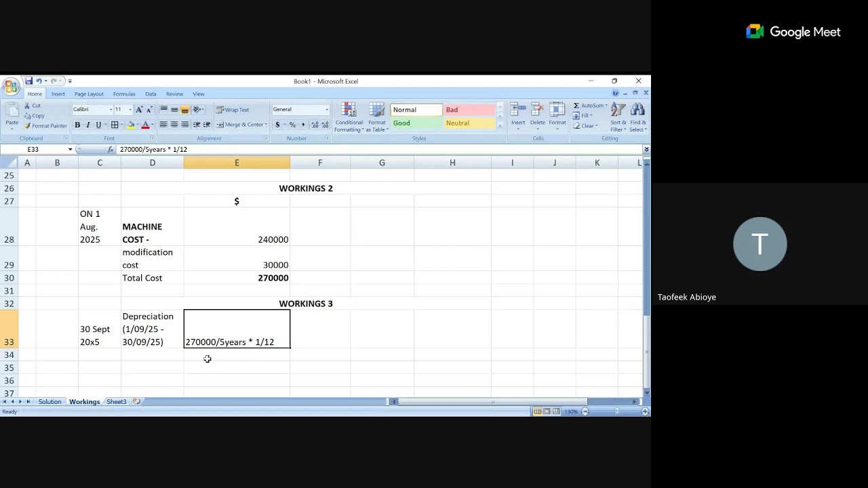Open the Page Layout tab

(89, 94)
